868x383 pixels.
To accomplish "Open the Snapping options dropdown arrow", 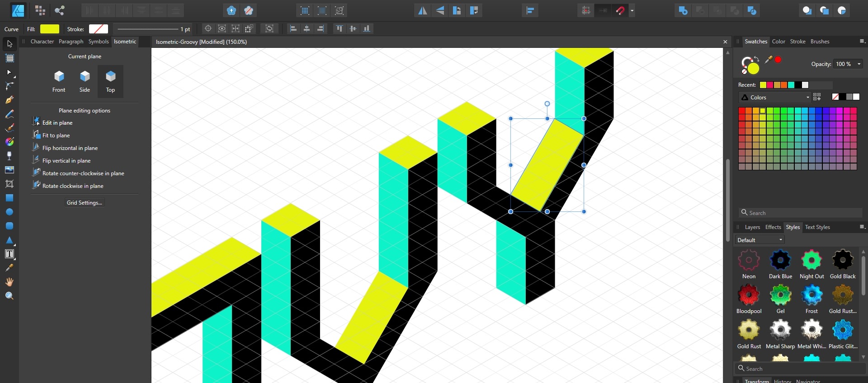I will point(632,10).
